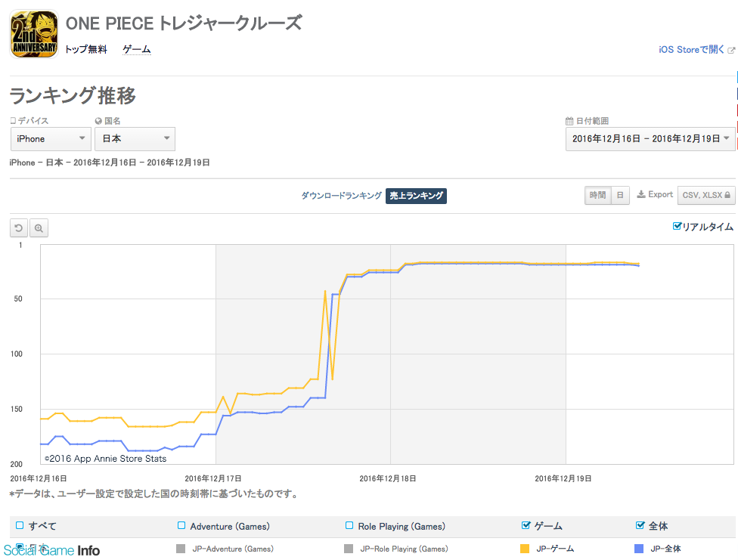Click the ONE PIECE 2nd Anniversary app icon
The image size is (738, 560).
pos(34,34)
